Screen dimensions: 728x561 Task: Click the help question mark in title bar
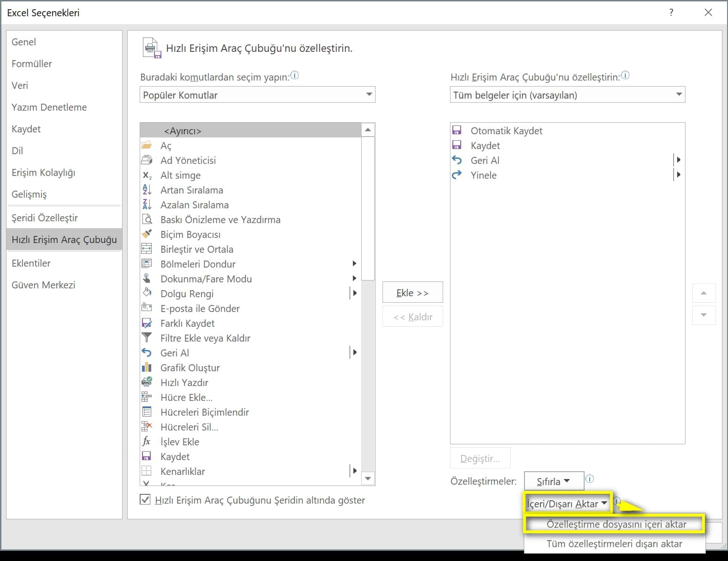click(671, 12)
